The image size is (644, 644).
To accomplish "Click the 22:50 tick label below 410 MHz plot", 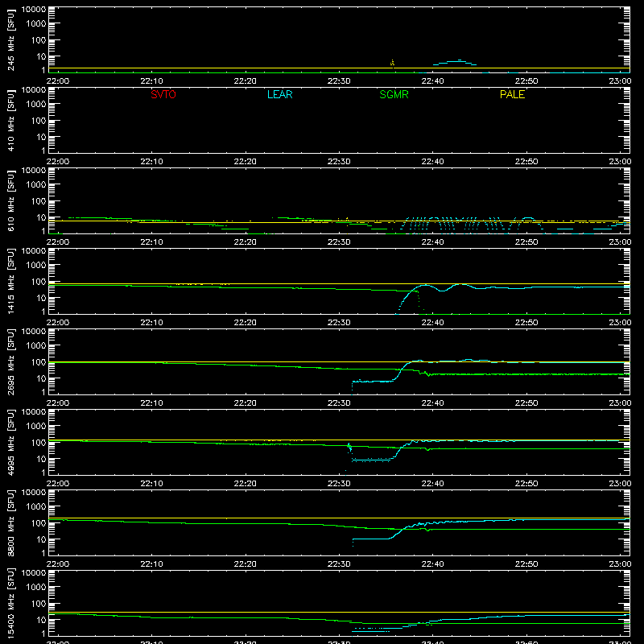I will point(526,162).
